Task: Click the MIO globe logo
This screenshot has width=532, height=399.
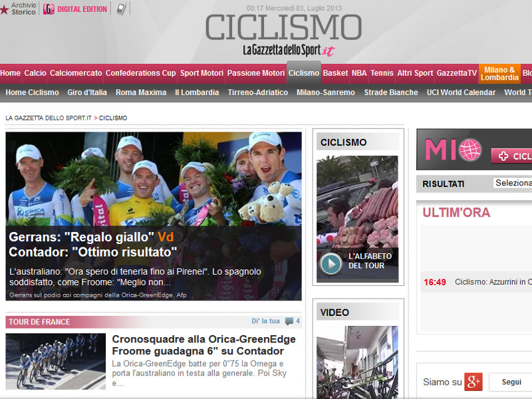Action: pyautogui.click(x=470, y=150)
